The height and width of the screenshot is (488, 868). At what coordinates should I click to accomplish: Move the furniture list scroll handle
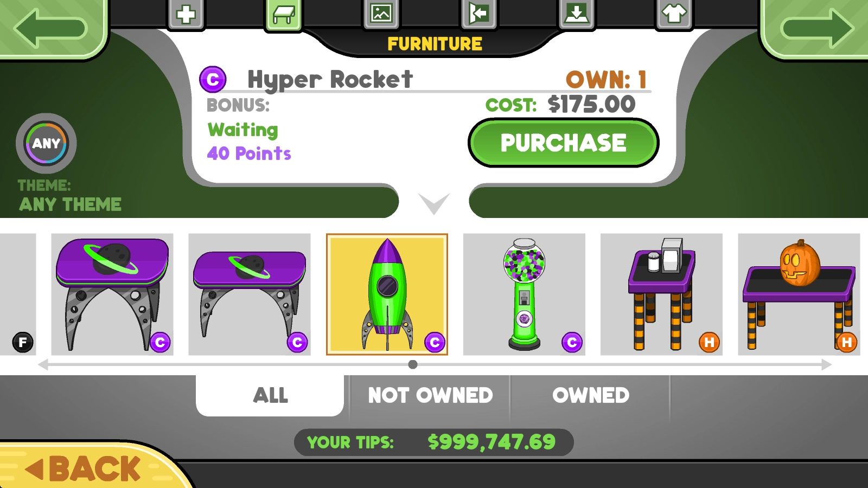coord(413,364)
